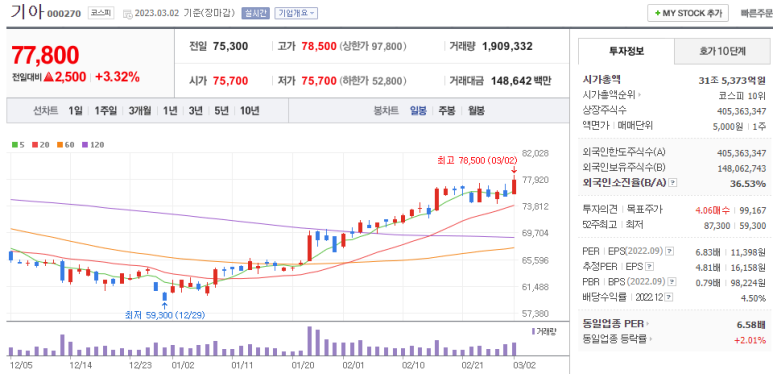Click the 4.50% dividend yield value
This screenshot has width=773, height=374.
click(x=754, y=298)
